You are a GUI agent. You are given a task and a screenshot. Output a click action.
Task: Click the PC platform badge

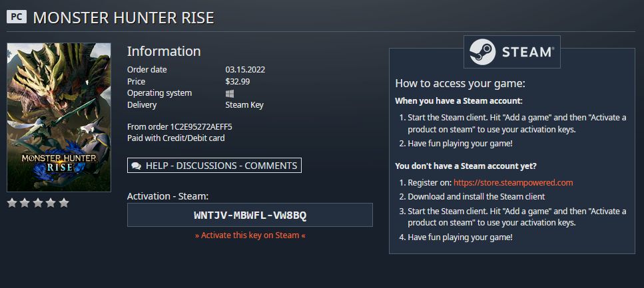pos(17,17)
